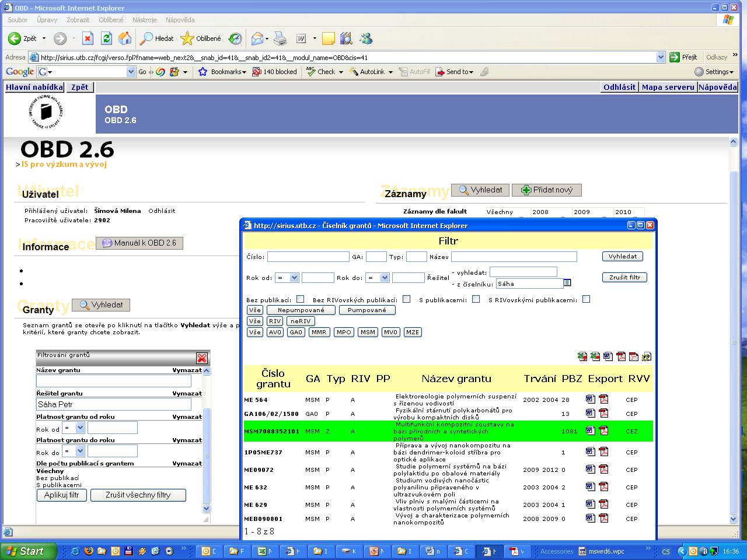Viewport: 747px width, 560px height.
Task: Open the History icon in toolbar
Action: click(x=235, y=38)
